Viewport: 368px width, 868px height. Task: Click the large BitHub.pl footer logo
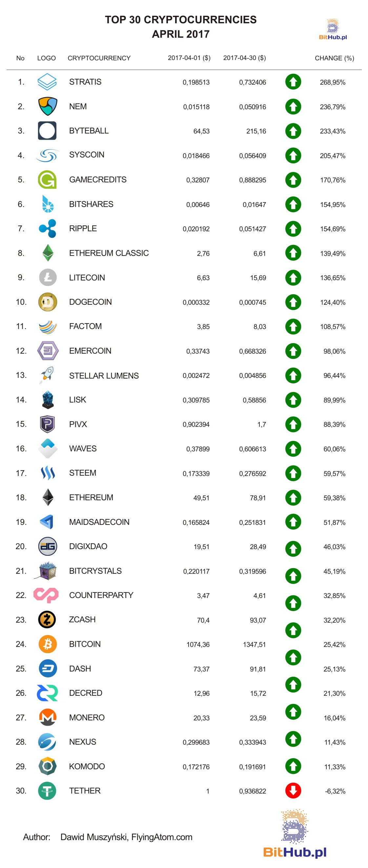[295, 833]
